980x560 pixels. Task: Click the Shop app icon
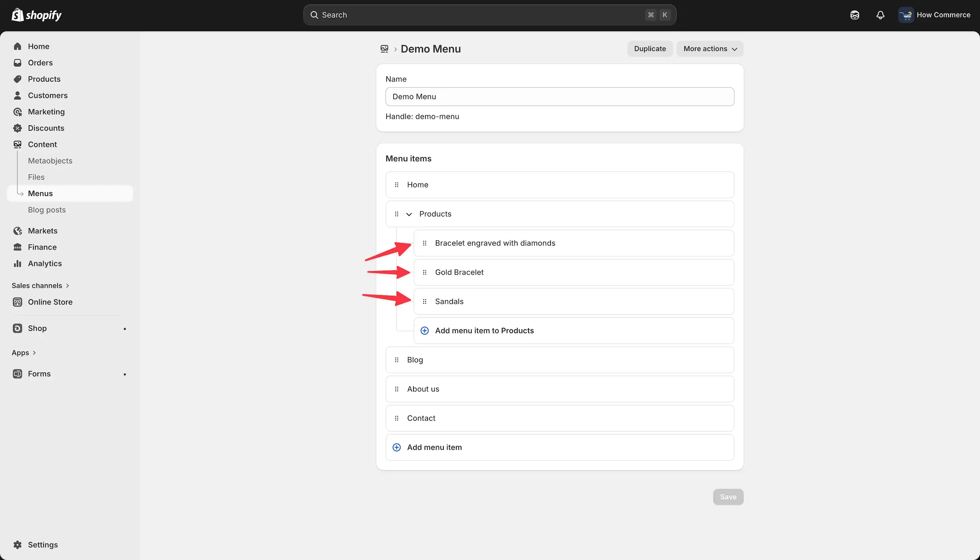click(x=17, y=328)
